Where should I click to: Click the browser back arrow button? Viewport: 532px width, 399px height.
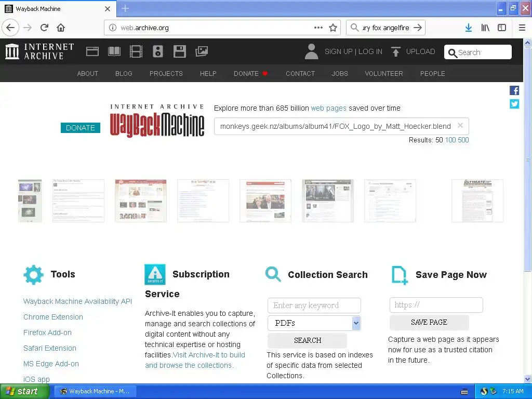tap(10, 28)
